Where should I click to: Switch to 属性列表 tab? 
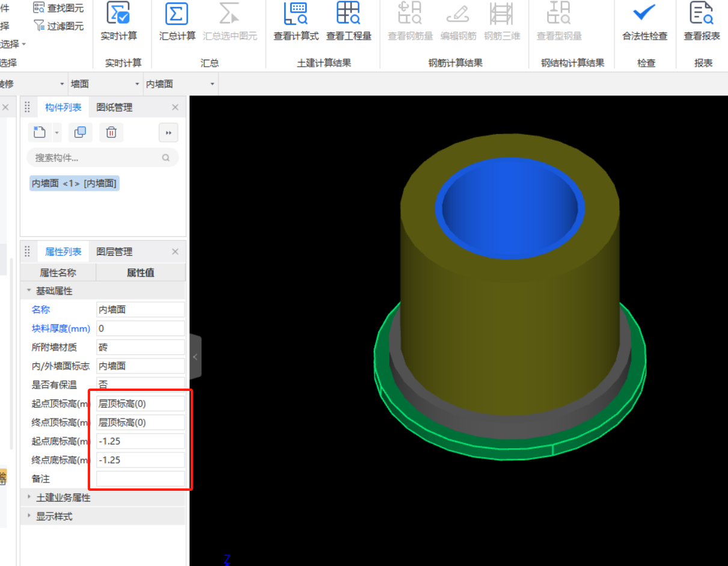(x=63, y=251)
